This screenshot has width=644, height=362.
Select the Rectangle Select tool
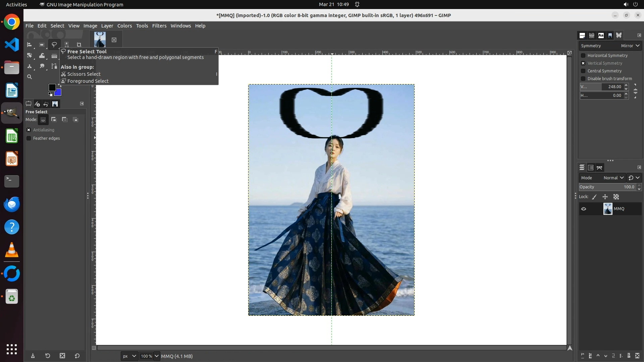click(x=42, y=44)
